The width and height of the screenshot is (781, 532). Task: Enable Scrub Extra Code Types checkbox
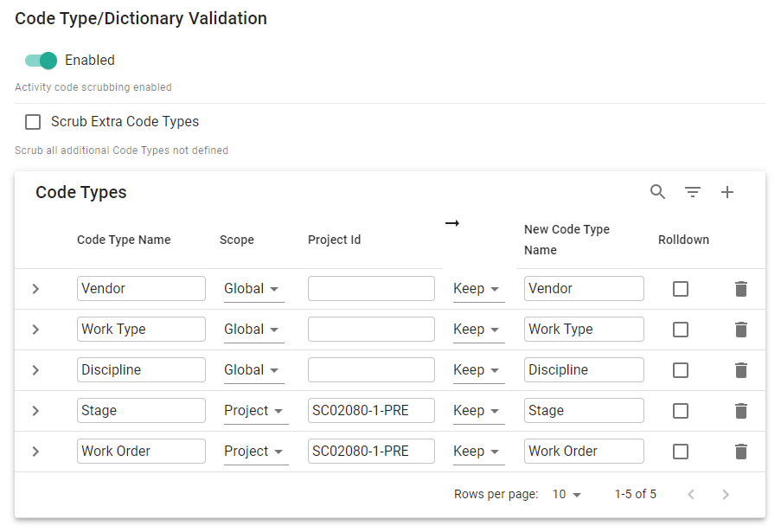32,122
